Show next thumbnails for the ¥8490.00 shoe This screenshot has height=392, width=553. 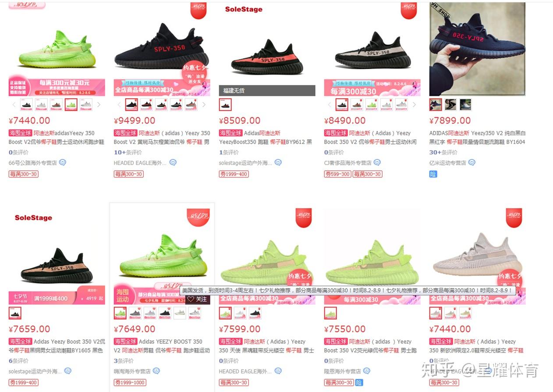pos(415,105)
